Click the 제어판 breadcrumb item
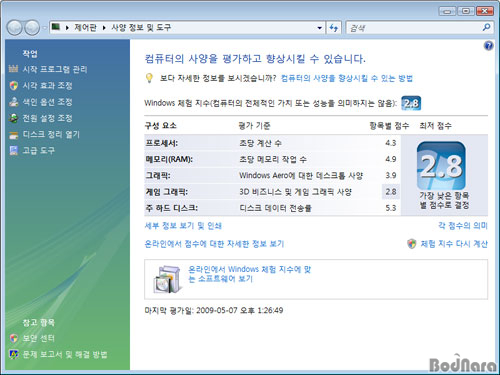This screenshot has width=500, height=375. 85,27
